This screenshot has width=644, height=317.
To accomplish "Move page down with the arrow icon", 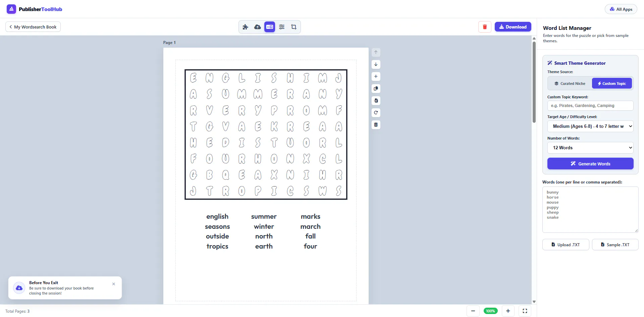I will pyautogui.click(x=376, y=64).
